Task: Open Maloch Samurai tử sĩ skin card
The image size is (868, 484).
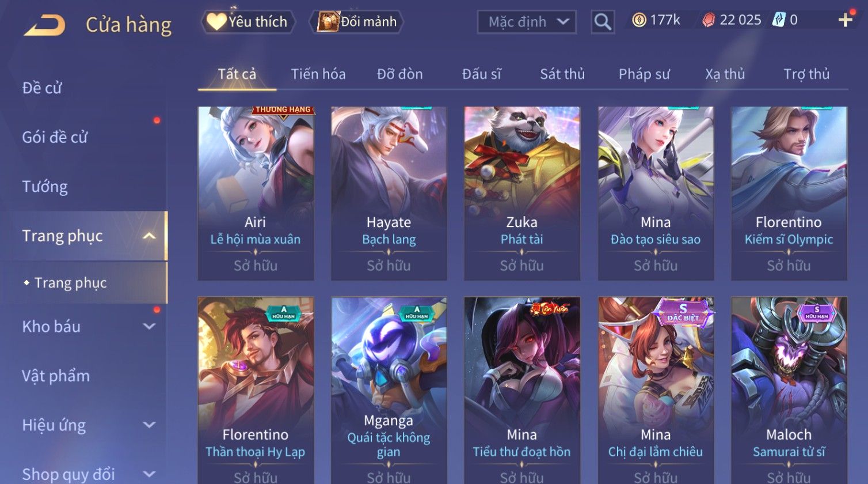Action: pos(789,390)
